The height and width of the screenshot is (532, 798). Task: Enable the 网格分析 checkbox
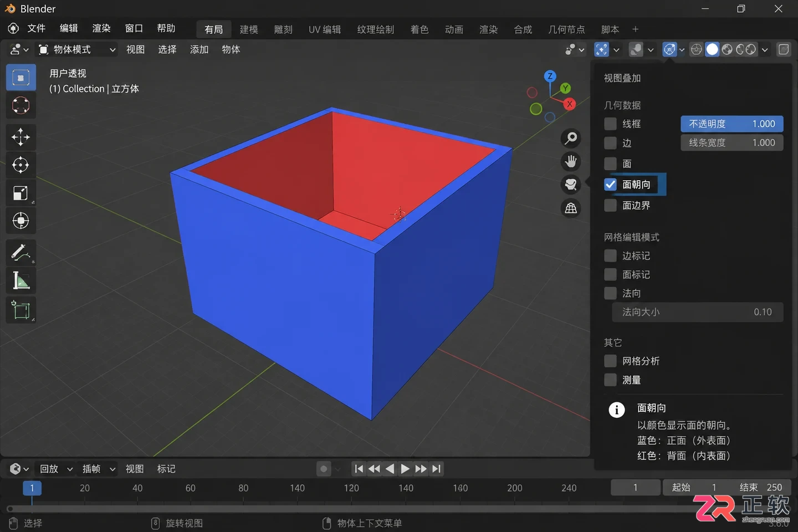pos(610,361)
